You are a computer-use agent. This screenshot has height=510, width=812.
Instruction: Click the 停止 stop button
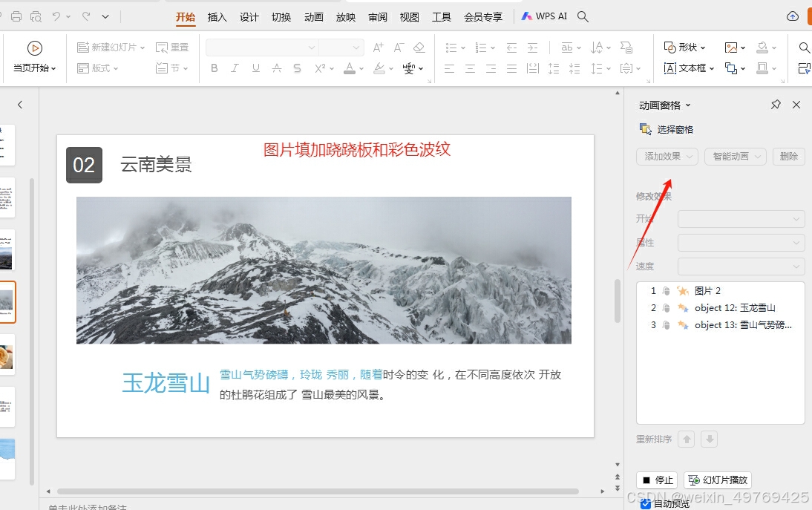pos(657,480)
